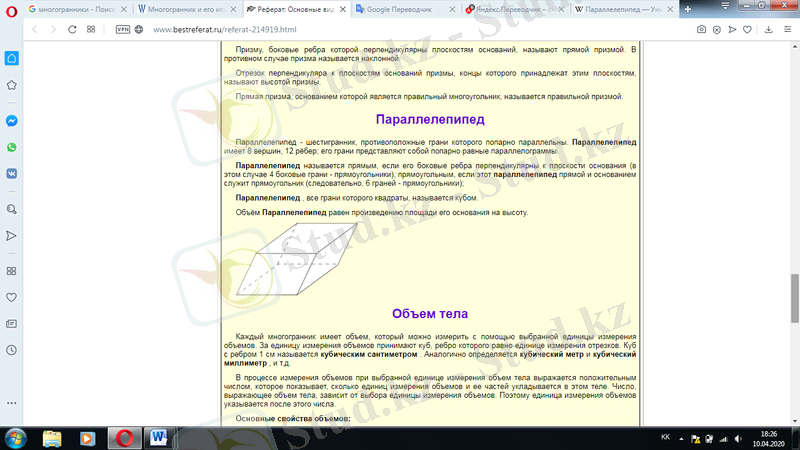Reload the current page
800x450 pixels.
72,30
